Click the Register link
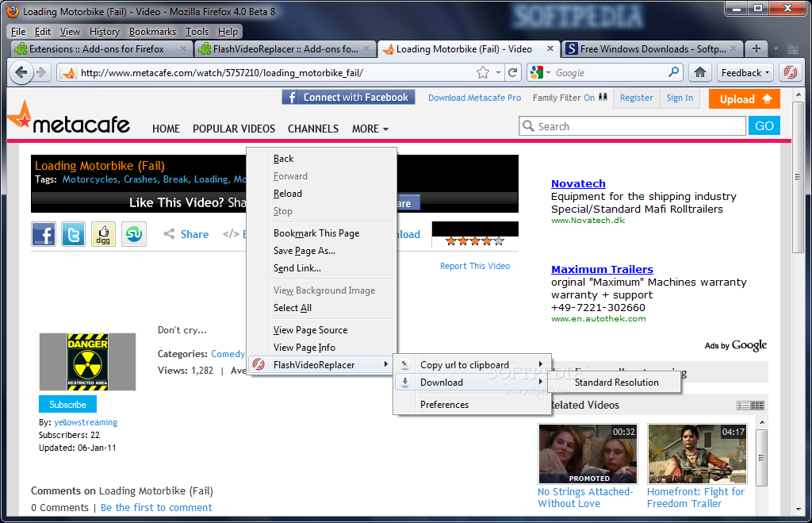This screenshot has height=523, width=812. [x=637, y=98]
